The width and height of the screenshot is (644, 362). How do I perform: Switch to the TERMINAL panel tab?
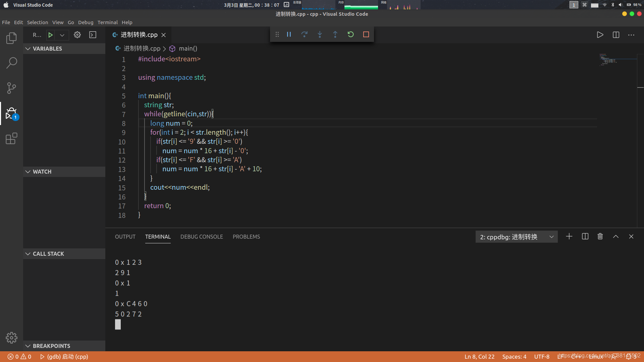(158, 237)
